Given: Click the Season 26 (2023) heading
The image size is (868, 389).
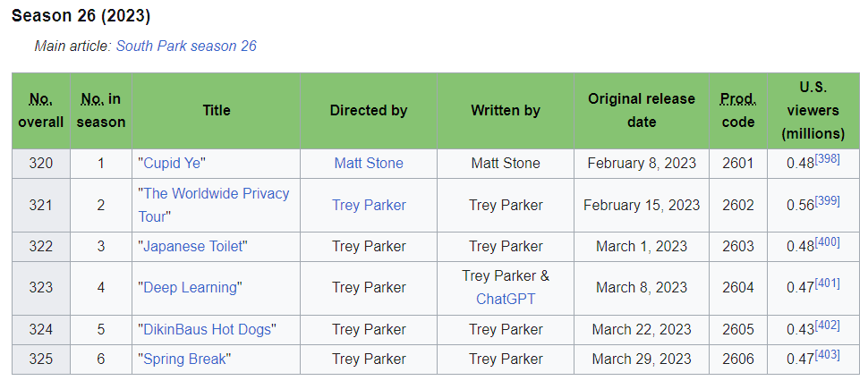Looking at the screenshot, I should 81,16.
